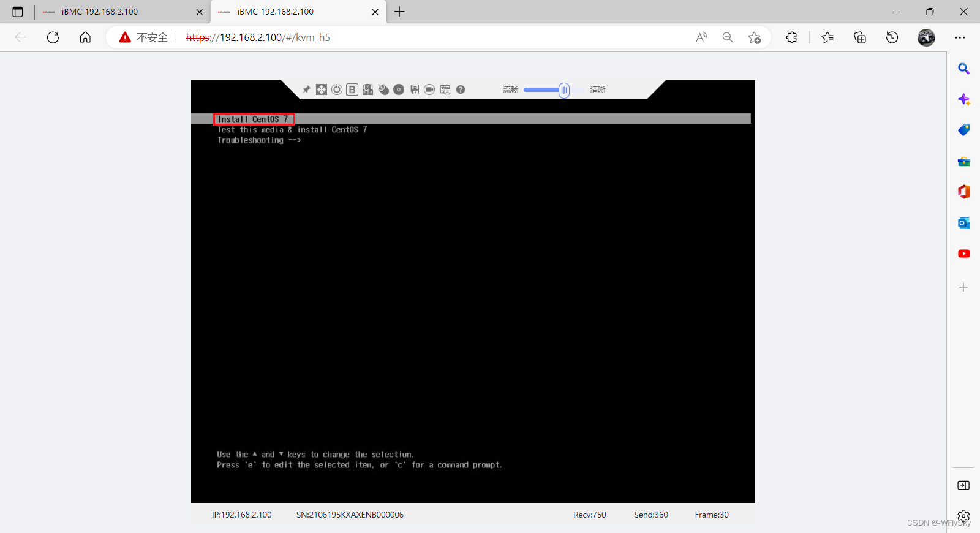Click IP:192.168.2.100 status text
980x533 pixels.
(x=242, y=515)
